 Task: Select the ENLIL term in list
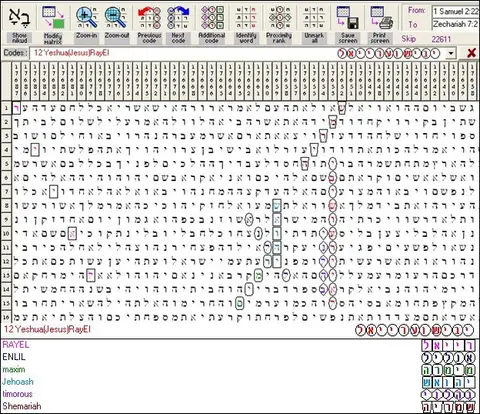[x=14, y=357]
